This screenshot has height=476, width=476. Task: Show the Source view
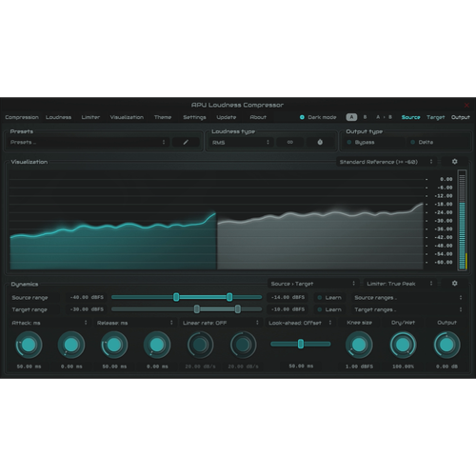(x=410, y=117)
